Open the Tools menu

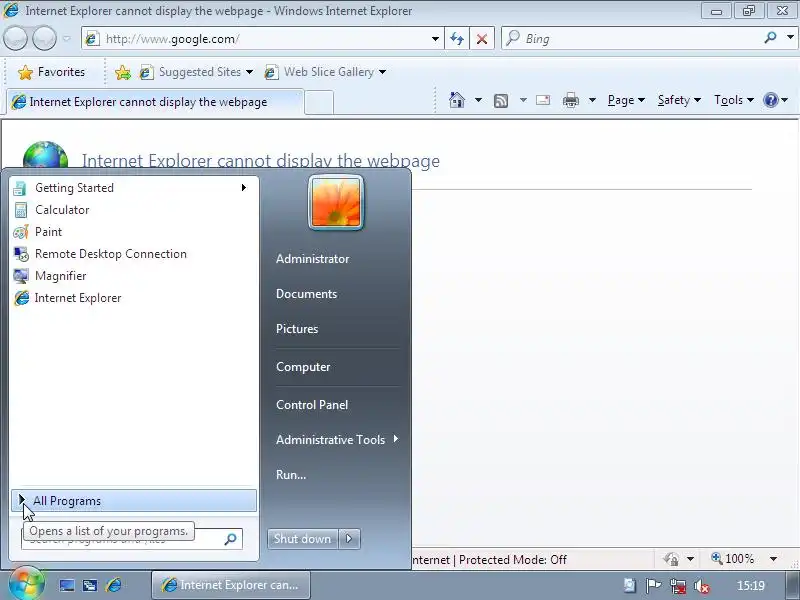click(733, 100)
